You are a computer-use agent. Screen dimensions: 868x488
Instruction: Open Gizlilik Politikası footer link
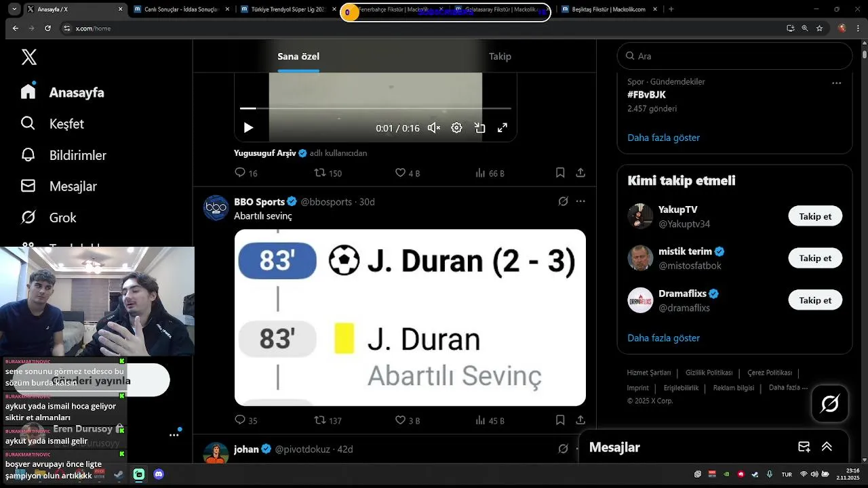point(709,373)
